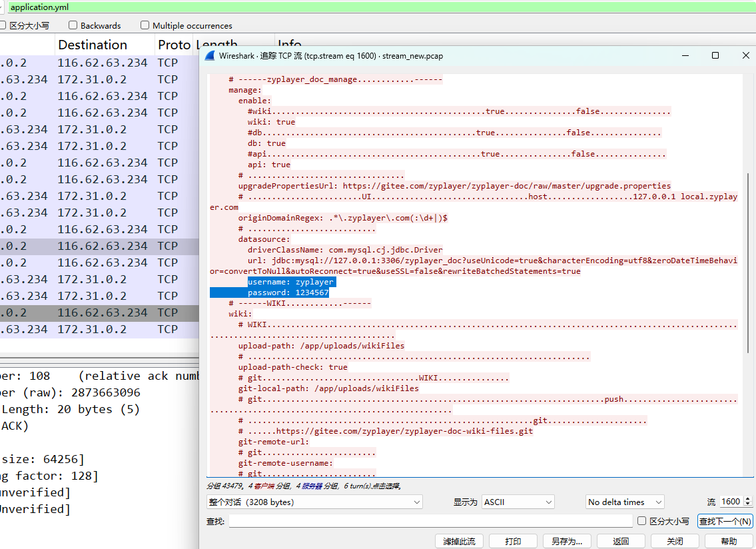Maximize the Follow TCP Stream dialog

coord(715,55)
